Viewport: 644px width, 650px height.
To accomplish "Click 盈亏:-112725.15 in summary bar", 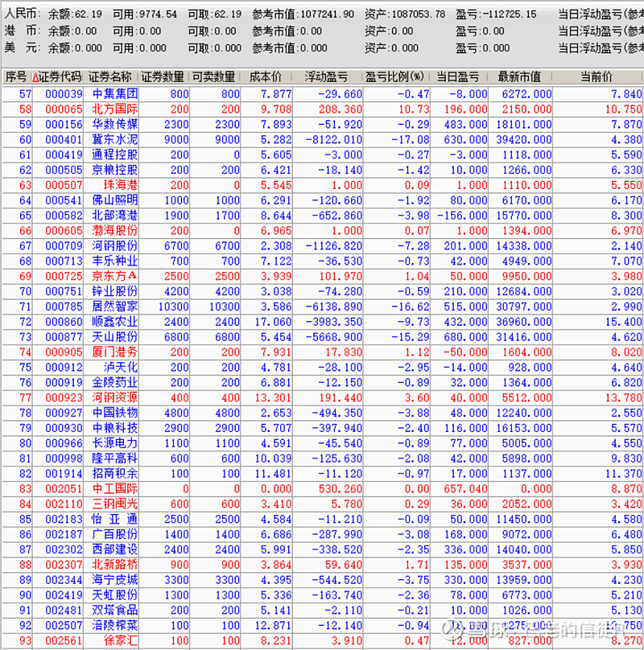I will 496,14.
